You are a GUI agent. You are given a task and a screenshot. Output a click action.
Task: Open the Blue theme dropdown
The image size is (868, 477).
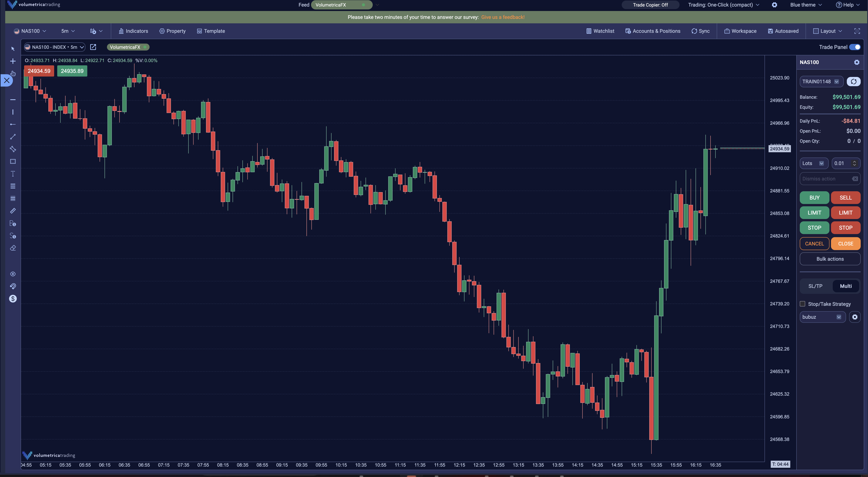coord(806,5)
